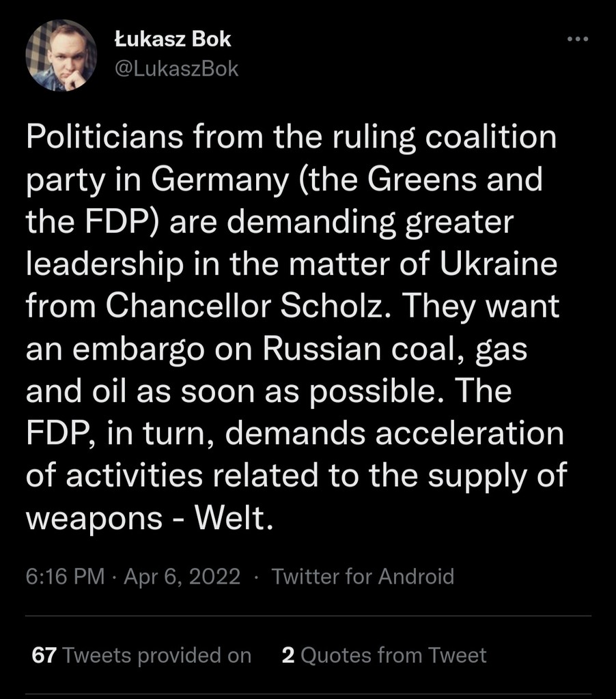616x699 pixels.
Task: Open the Łukasz Bok display name link
Action: click(172, 40)
